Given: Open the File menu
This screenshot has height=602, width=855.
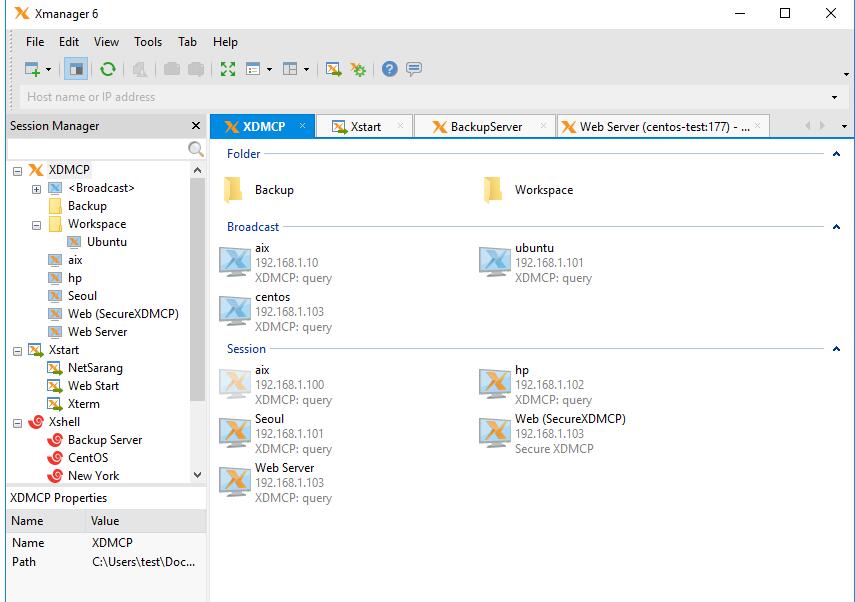Looking at the screenshot, I should point(35,42).
